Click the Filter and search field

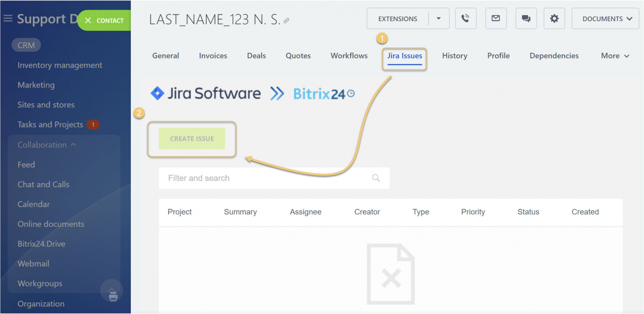(274, 178)
